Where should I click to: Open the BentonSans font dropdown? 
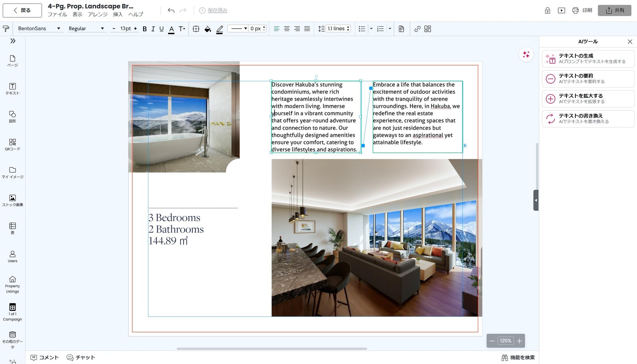pyautogui.click(x=39, y=29)
